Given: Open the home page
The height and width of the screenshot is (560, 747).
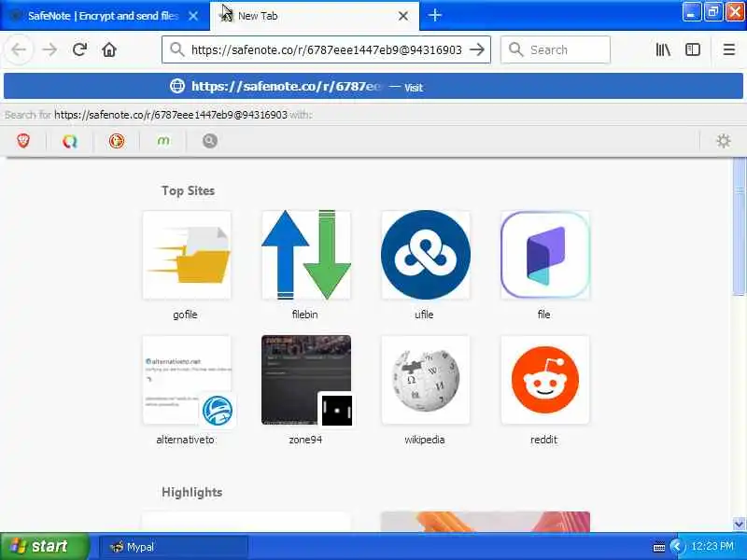Looking at the screenshot, I should coord(109,49).
